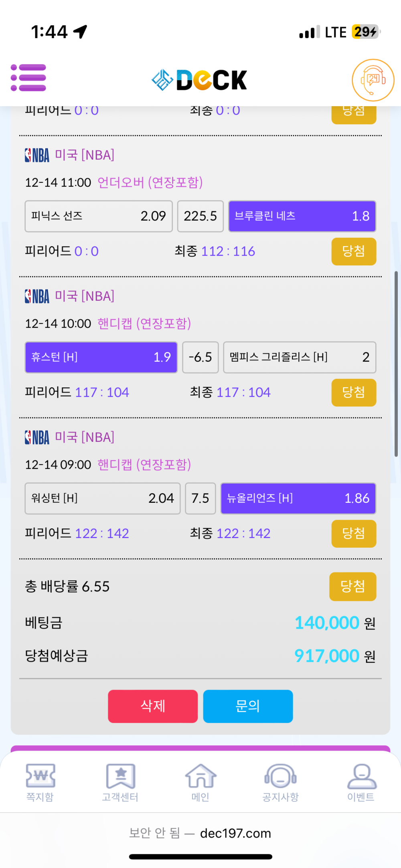The height and width of the screenshot is (868, 401).
Task: Open the 고객센터 icon
Action: point(120,782)
